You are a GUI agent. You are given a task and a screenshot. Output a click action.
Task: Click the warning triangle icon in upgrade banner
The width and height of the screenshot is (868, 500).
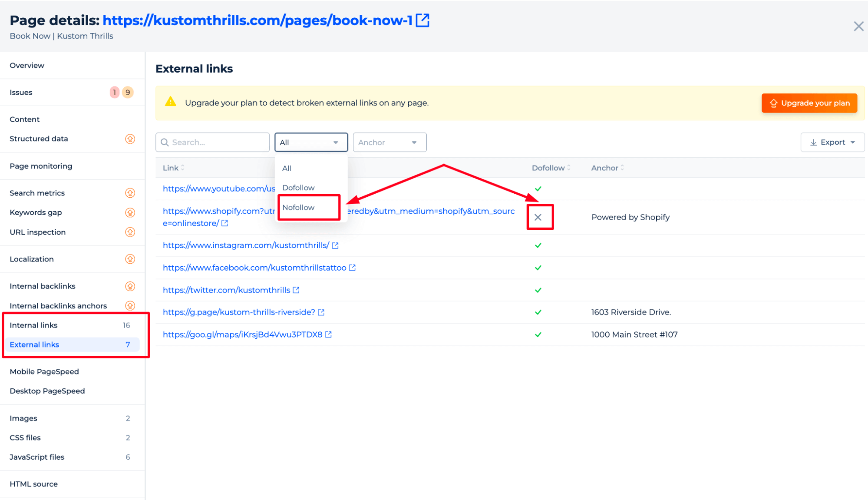click(x=171, y=102)
